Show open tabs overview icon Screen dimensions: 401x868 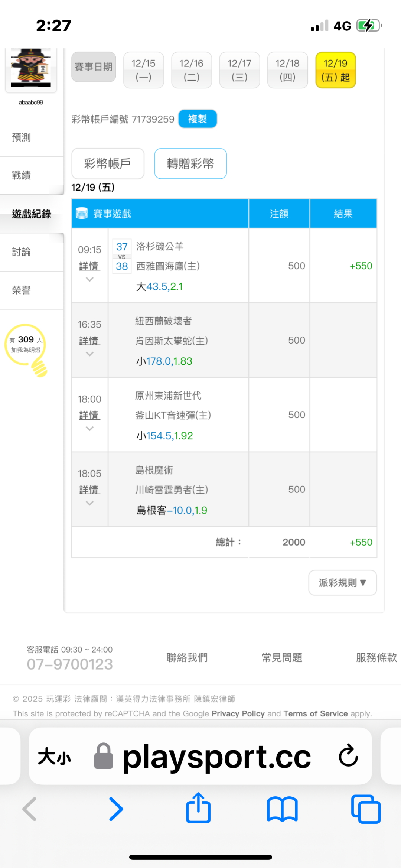click(x=366, y=809)
